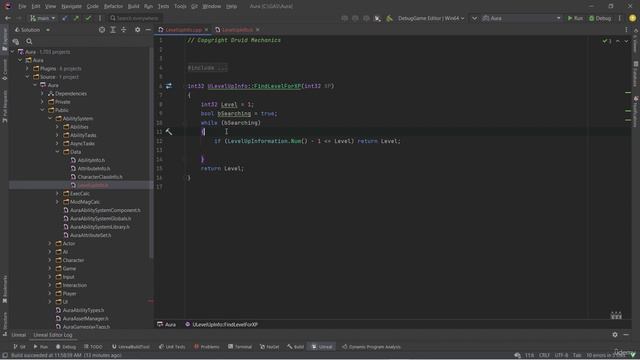Open the NuGet tool window
Viewport: 640px width, 360px height.
point(270,347)
